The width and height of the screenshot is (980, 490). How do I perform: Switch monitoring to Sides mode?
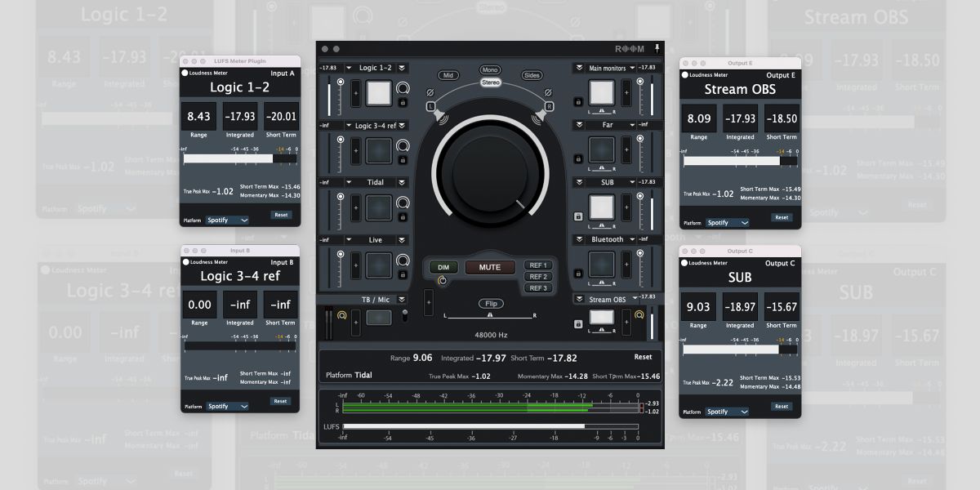click(x=532, y=75)
